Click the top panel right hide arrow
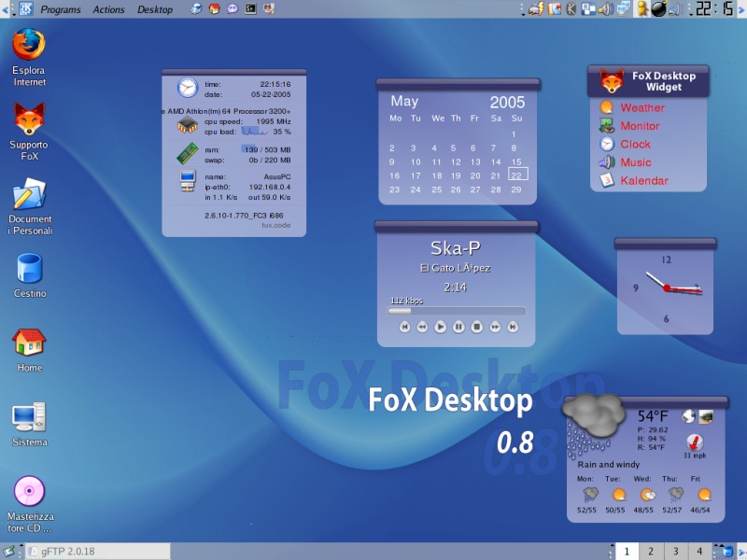The width and height of the screenshot is (747, 560). (741, 9)
